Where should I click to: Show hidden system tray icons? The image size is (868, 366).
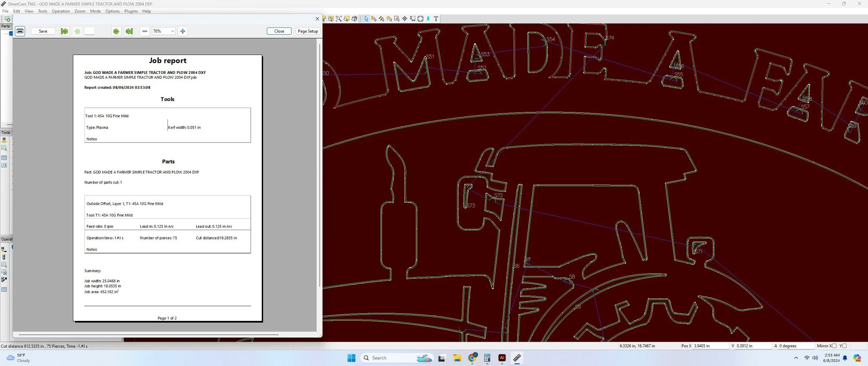(x=796, y=358)
